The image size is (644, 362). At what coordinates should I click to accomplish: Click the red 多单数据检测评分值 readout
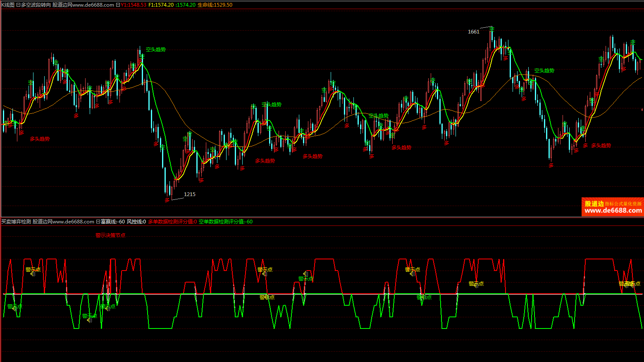coord(172,222)
